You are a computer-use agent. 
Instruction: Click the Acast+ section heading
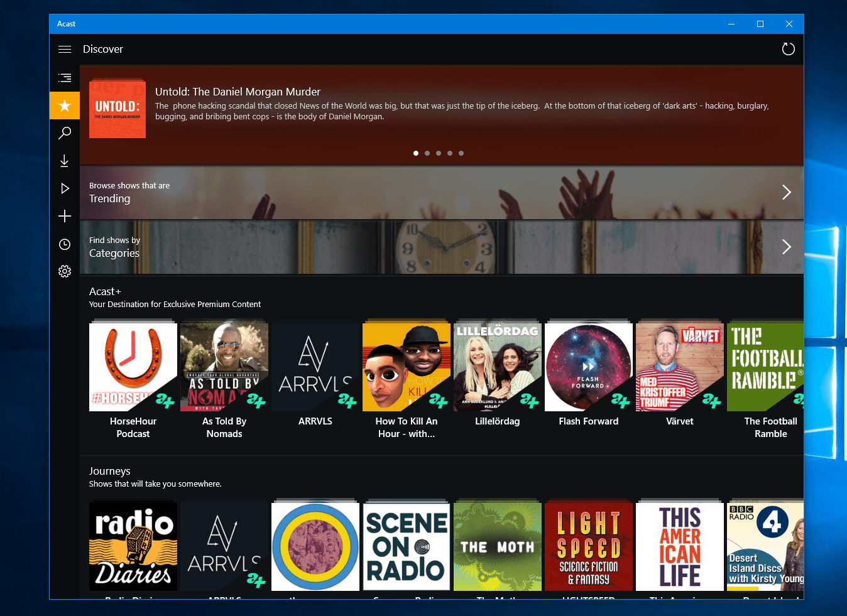pos(105,291)
